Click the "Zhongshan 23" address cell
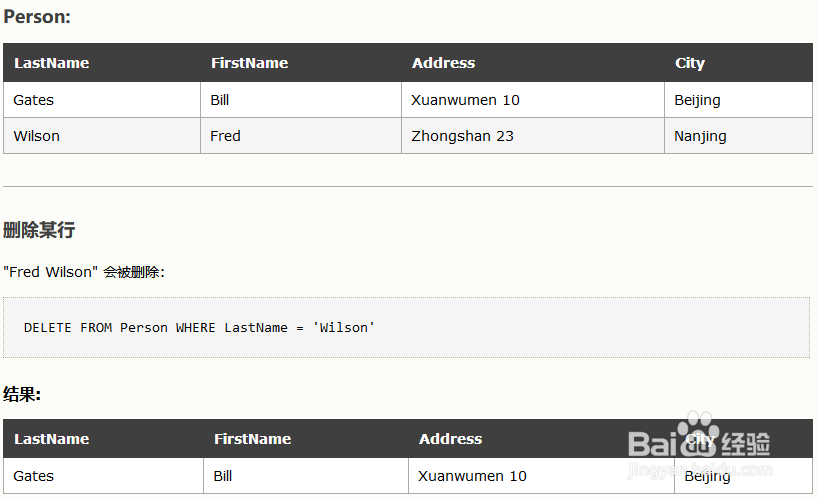818x498 pixels. [x=462, y=136]
